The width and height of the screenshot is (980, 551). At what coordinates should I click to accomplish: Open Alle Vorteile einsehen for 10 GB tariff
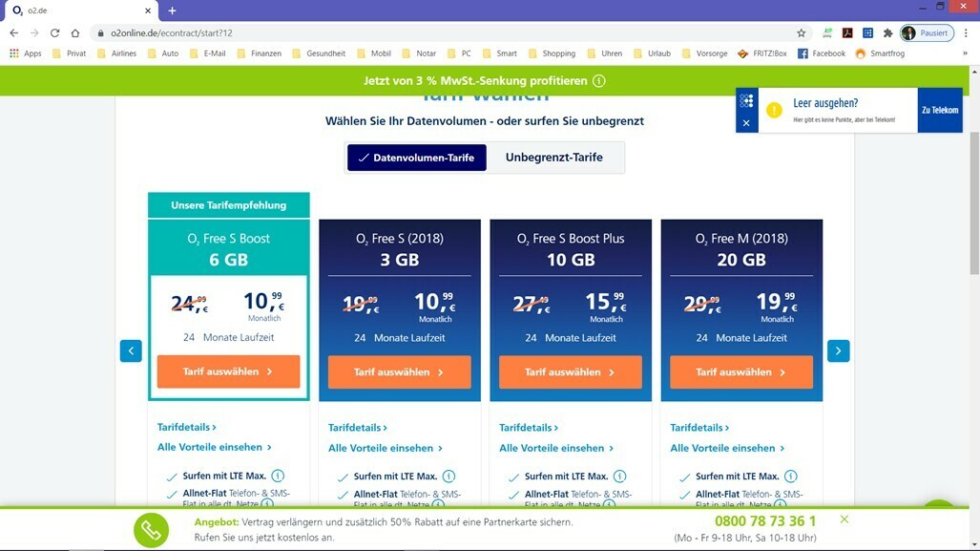(x=556, y=449)
